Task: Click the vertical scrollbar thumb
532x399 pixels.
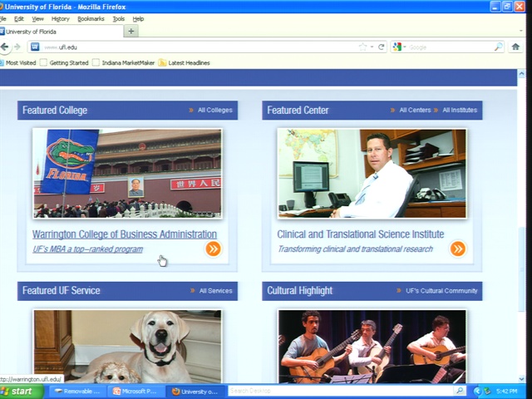Action: pos(521,269)
